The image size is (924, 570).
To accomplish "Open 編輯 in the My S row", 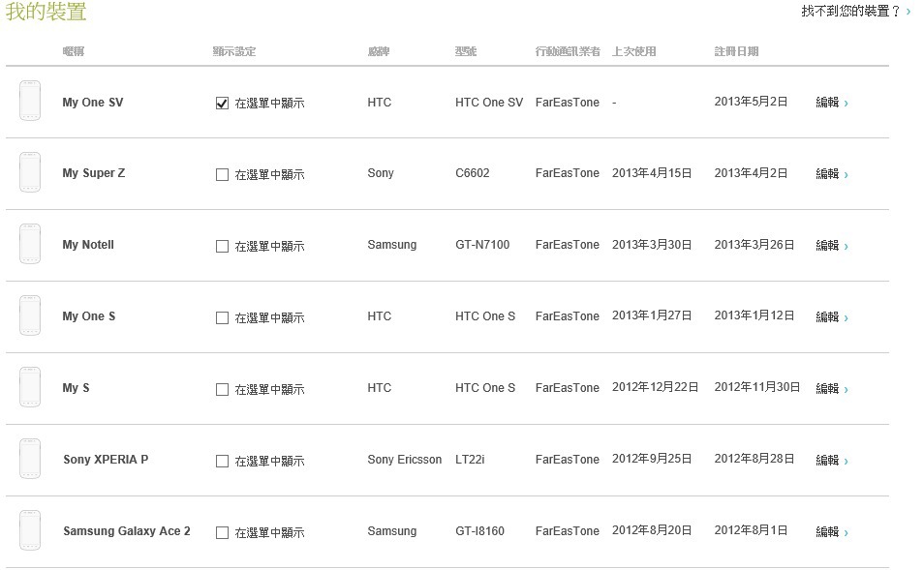I will 831,389.
